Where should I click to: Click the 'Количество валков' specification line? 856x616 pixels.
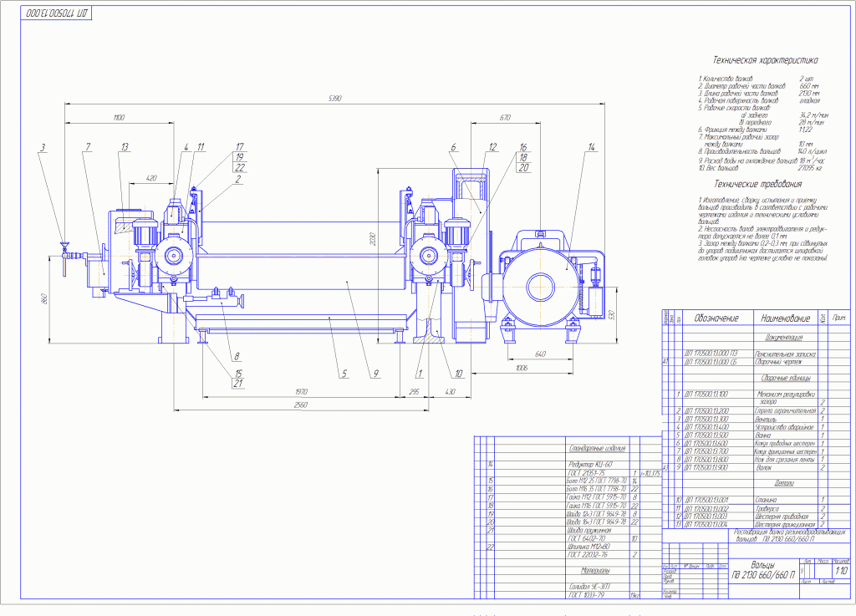726,79
